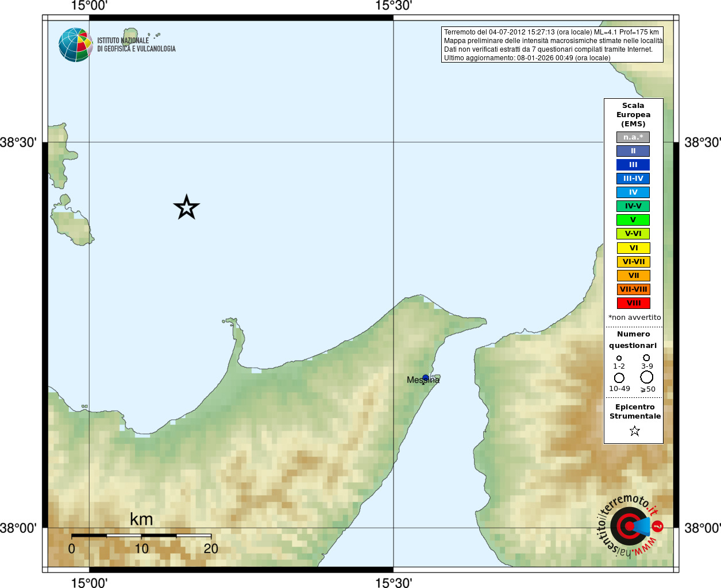Select the green V intensity swatch

[633, 220]
